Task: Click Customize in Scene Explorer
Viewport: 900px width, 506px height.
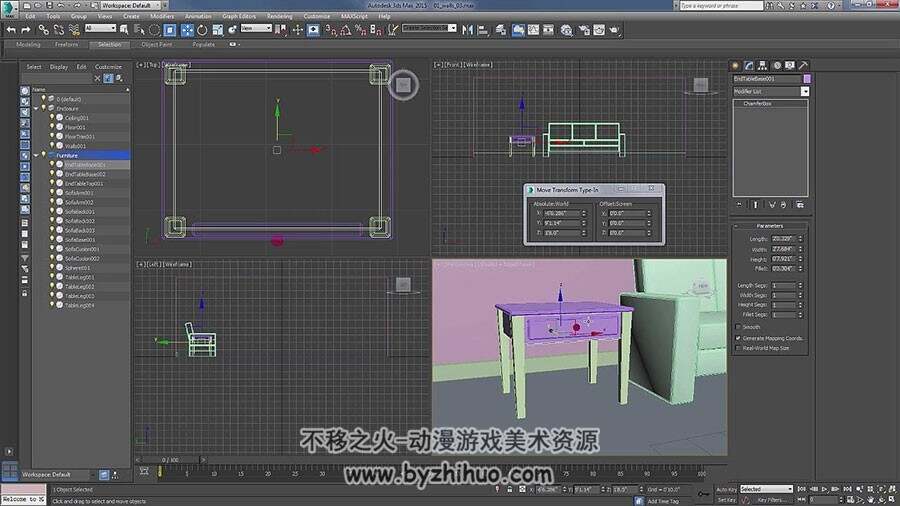Action: (x=108, y=67)
